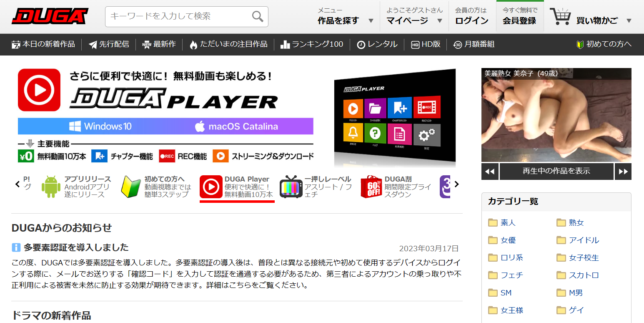The image size is (644, 323).
Task: Open ただいまの注目作品 with the flame icon
Action: click(228, 44)
